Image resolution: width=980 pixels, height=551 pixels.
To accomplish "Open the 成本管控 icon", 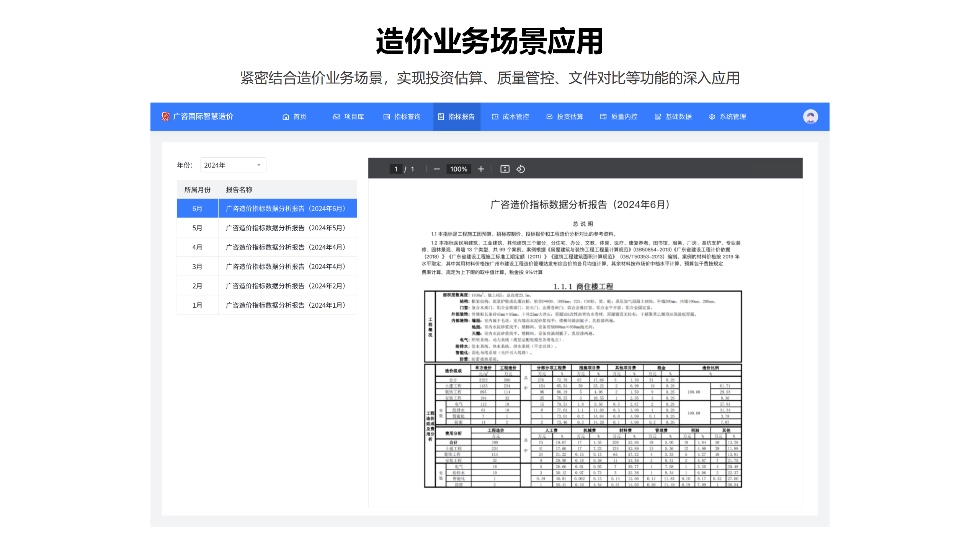I will click(x=495, y=117).
